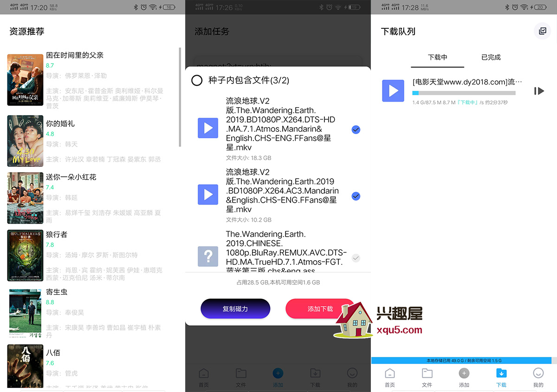Click the 资源推荐 list scrollbar
This screenshot has height=392, width=557.
click(x=180, y=97)
